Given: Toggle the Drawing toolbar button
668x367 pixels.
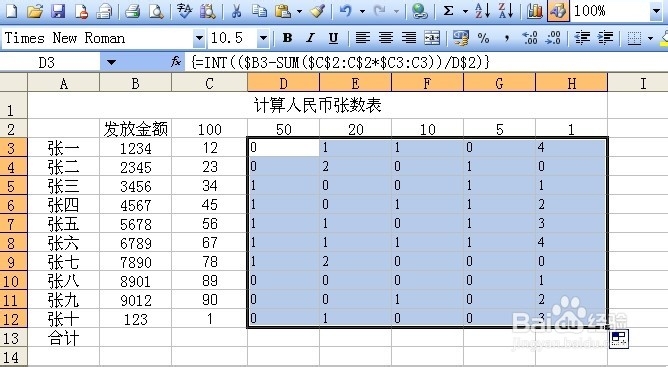Looking at the screenshot, I should [558, 11].
